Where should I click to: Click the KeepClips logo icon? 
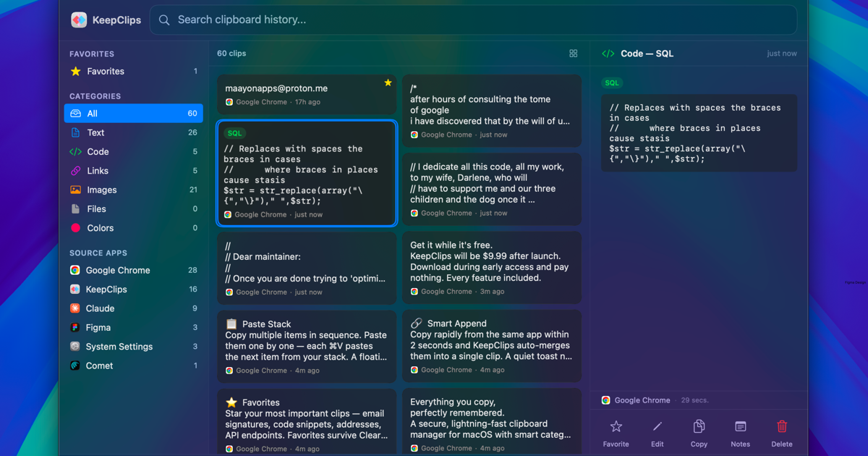tap(79, 20)
